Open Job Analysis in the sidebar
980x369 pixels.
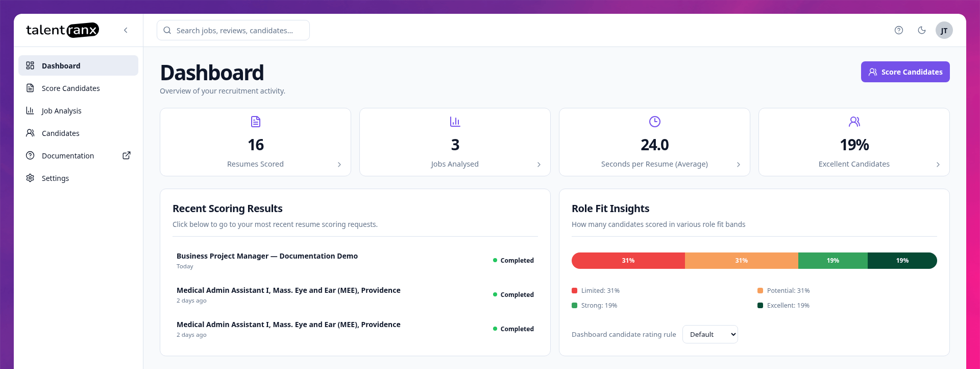click(78, 110)
